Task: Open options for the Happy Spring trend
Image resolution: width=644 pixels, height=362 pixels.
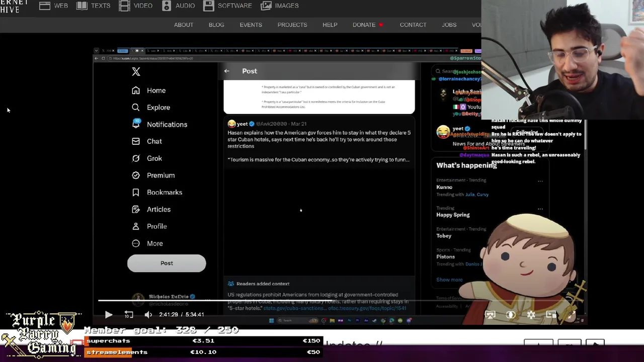Action: click(540, 209)
